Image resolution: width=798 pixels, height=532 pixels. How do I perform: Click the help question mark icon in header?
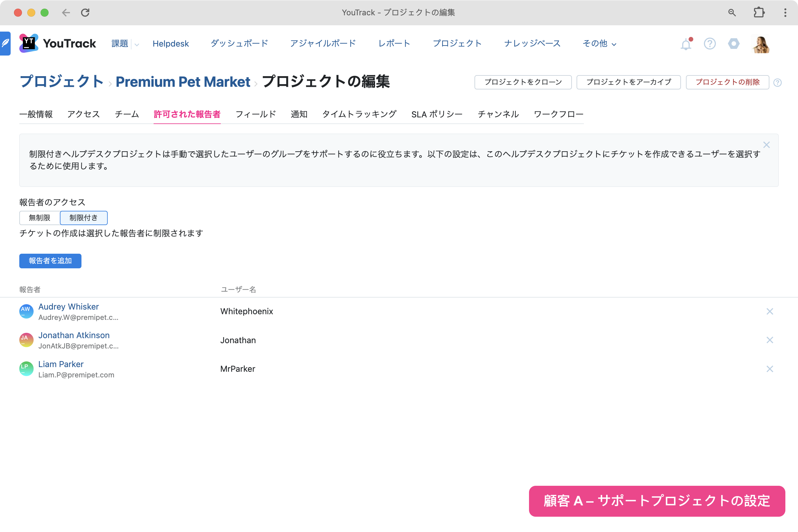(x=710, y=44)
